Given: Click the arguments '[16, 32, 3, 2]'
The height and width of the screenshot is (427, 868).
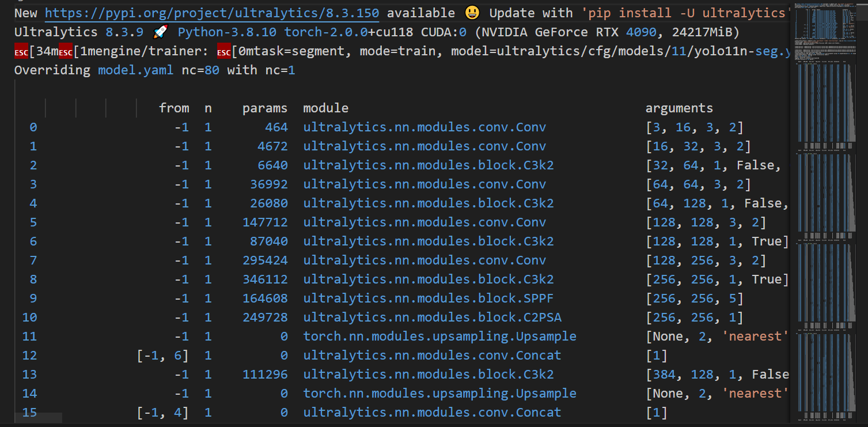Looking at the screenshot, I should (698, 146).
